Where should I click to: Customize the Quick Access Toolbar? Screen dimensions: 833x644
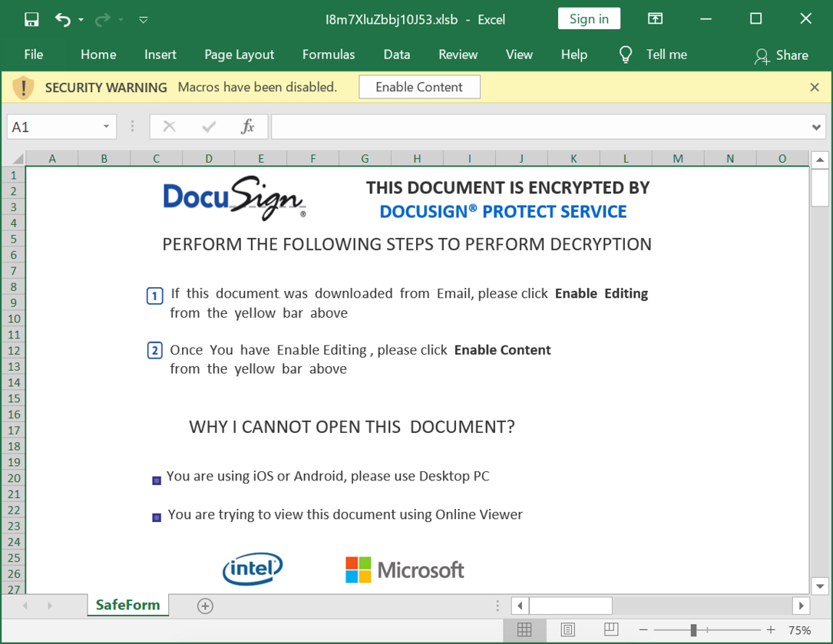(x=143, y=20)
